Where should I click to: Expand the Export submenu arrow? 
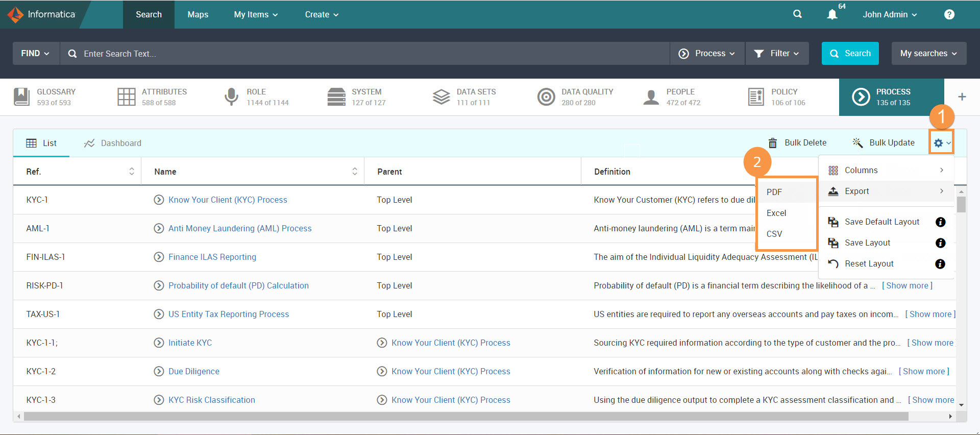(942, 191)
